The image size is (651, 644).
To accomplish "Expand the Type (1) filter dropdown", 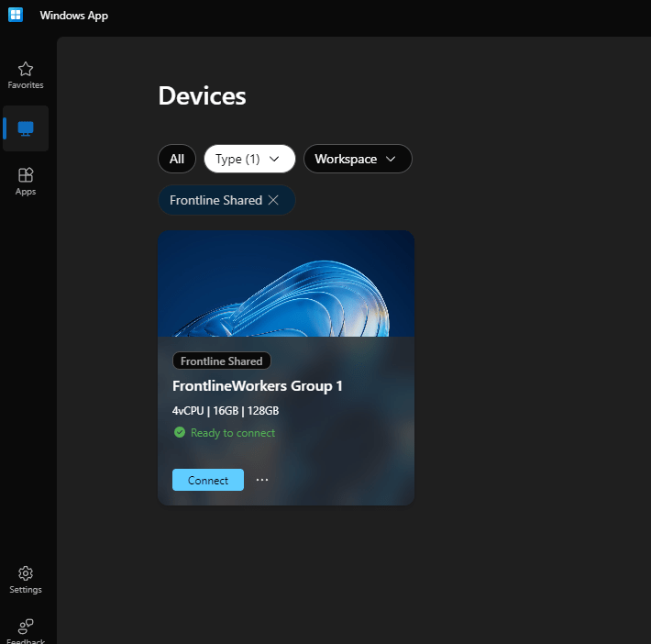I will click(248, 159).
